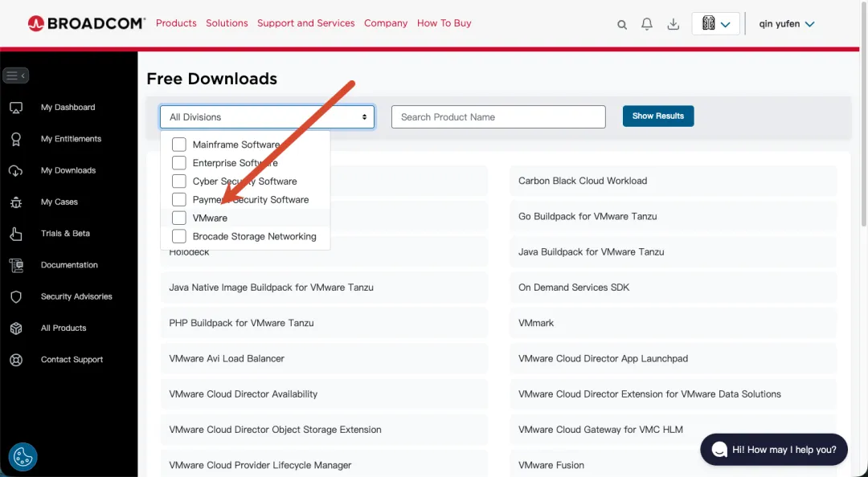
Task: Open the Products menu
Action: click(x=176, y=23)
